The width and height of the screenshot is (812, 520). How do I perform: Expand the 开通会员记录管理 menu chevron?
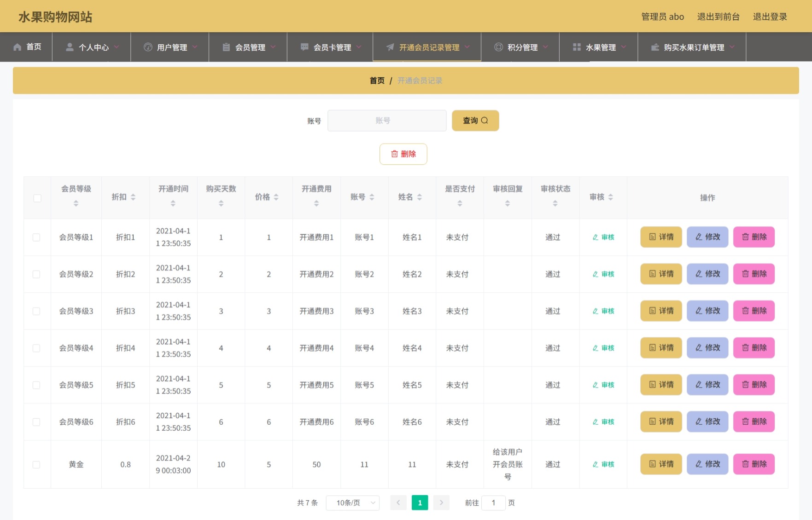(467, 47)
